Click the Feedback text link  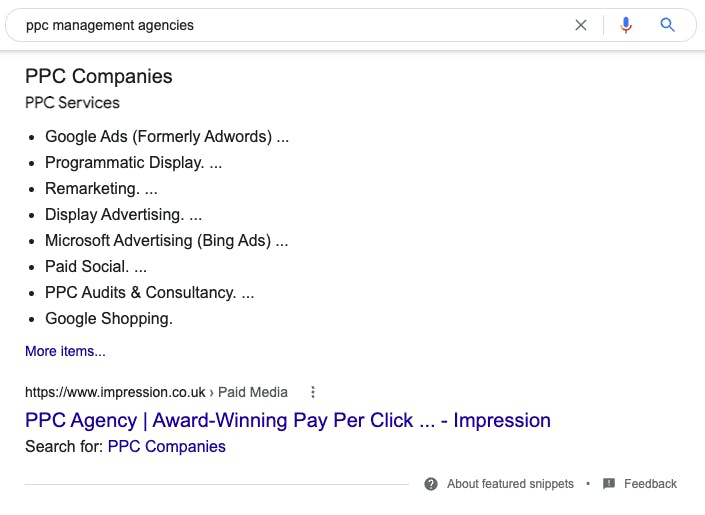[650, 484]
